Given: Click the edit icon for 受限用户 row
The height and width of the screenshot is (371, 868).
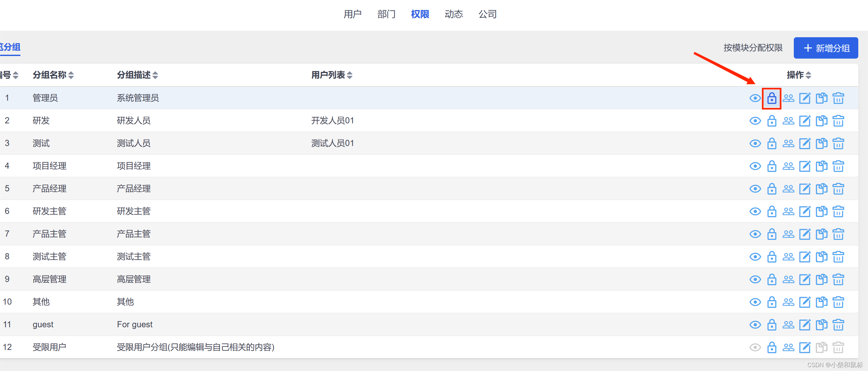Looking at the screenshot, I should pos(804,347).
